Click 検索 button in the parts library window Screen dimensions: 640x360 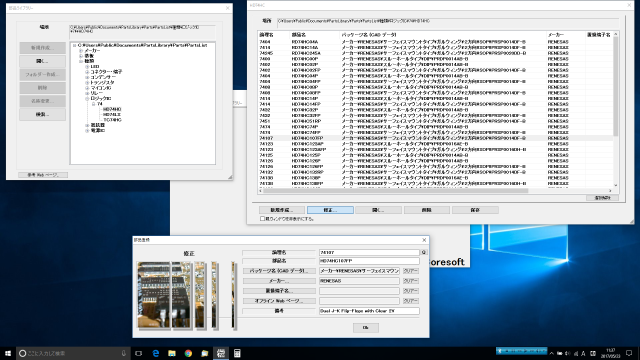click(x=42, y=115)
